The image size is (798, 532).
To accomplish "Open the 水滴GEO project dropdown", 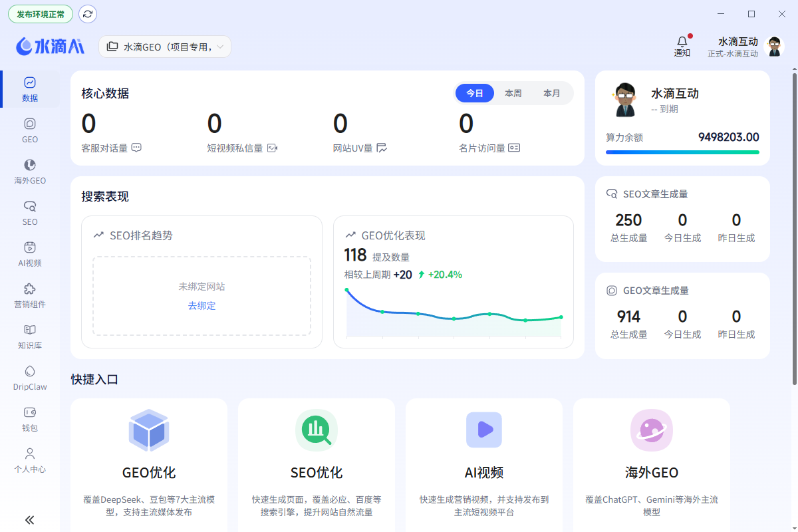I will 165,47.
